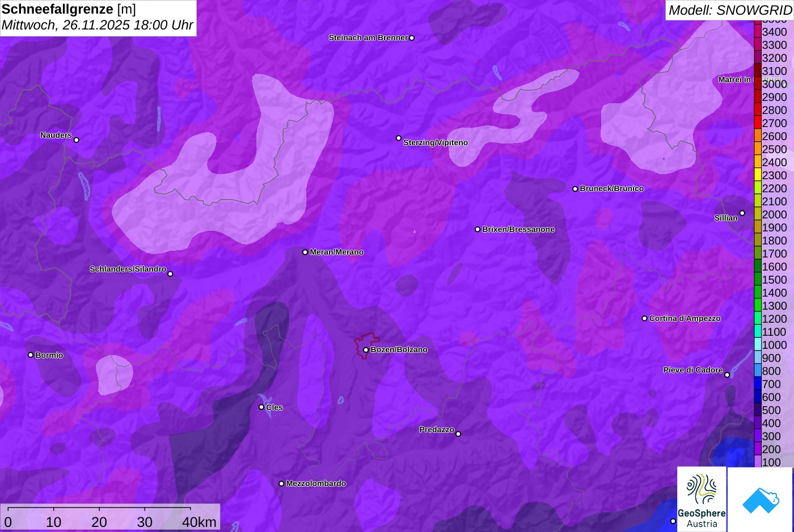
Task: Select legend value 500
Action: pyautogui.click(x=771, y=410)
